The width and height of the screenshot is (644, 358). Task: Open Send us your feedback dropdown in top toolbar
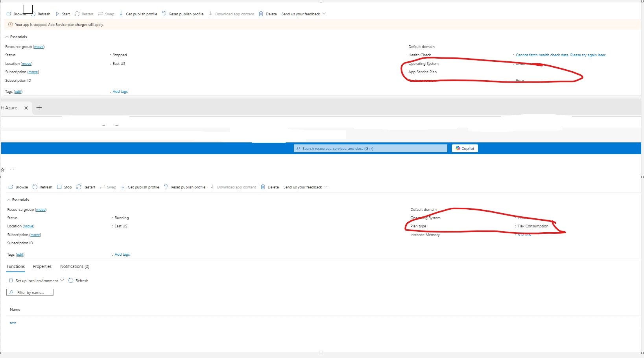304,14
